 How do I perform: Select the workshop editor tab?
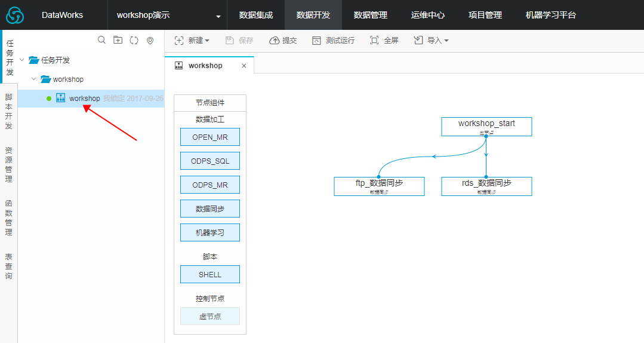[x=209, y=65]
